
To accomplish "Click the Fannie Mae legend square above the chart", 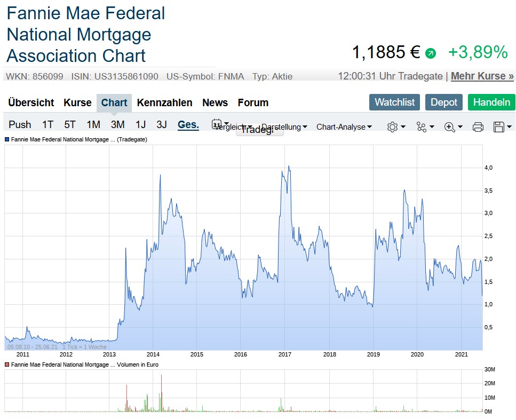I will (x=6, y=139).
